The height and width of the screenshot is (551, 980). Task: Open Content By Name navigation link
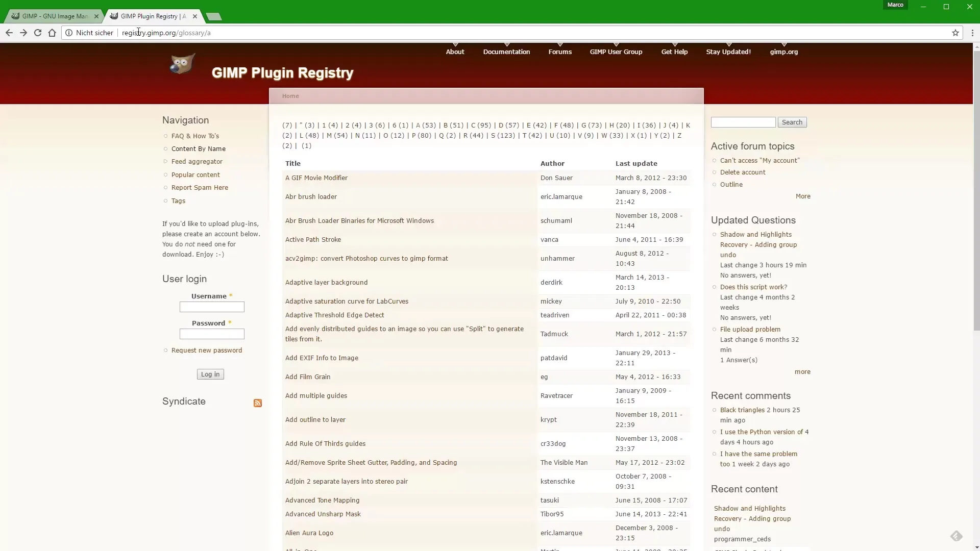pos(199,149)
